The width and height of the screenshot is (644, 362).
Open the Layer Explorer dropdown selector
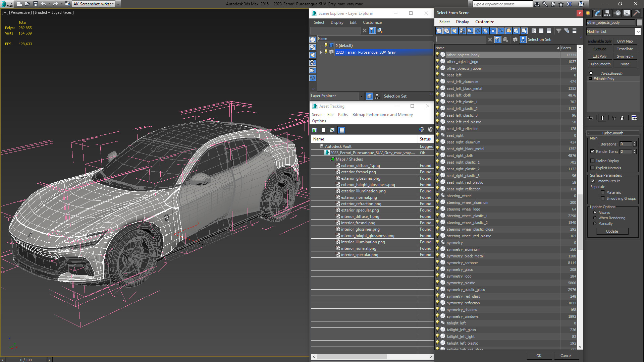361,96
